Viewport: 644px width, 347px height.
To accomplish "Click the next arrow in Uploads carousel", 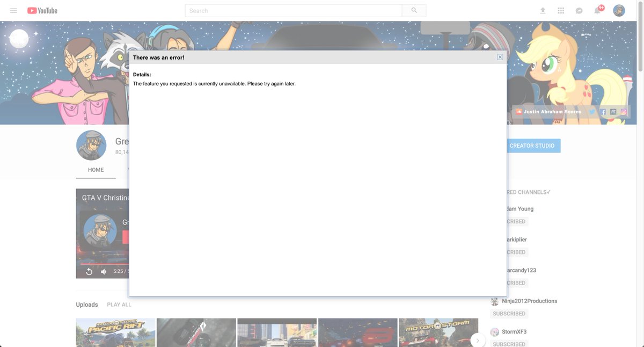I will point(478,341).
